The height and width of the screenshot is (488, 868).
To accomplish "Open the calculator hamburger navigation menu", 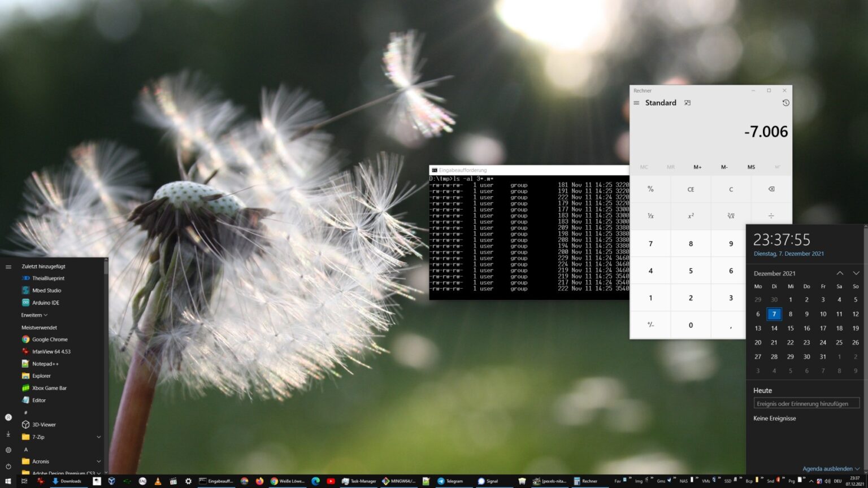I will (x=636, y=103).
